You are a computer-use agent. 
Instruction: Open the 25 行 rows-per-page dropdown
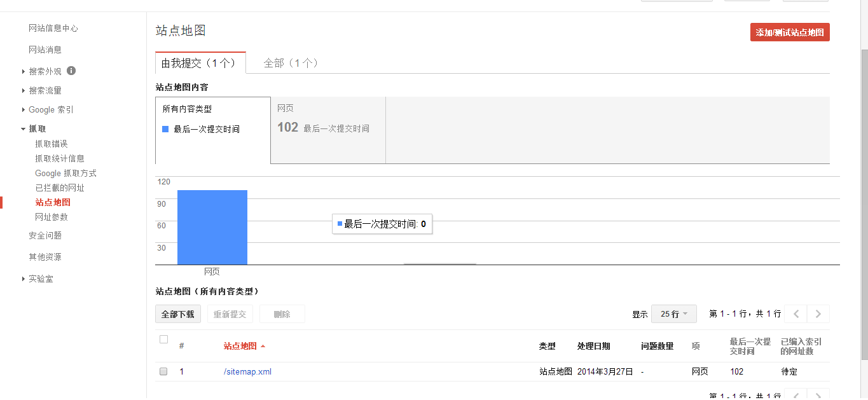tap(673, 314)
